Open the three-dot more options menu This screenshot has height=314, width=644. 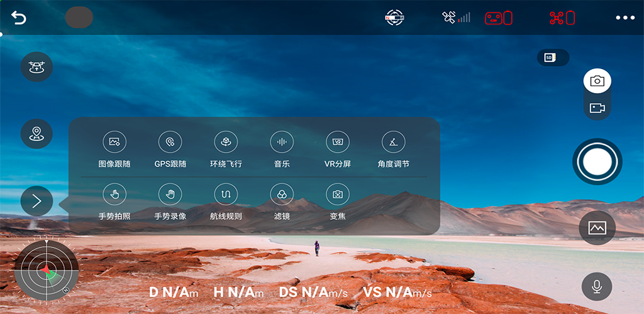click(x=625, y=18)
